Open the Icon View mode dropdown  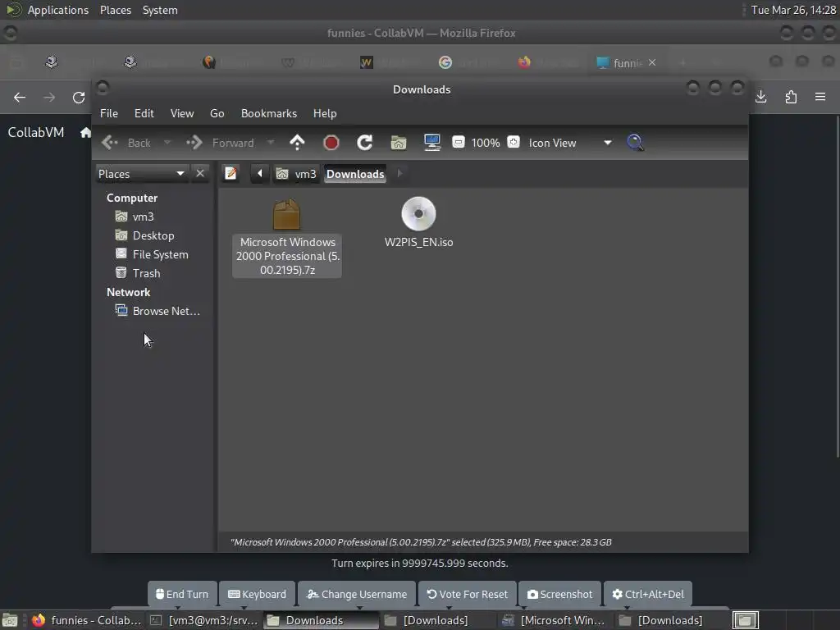pyautogui.click(x=570, y=143)
